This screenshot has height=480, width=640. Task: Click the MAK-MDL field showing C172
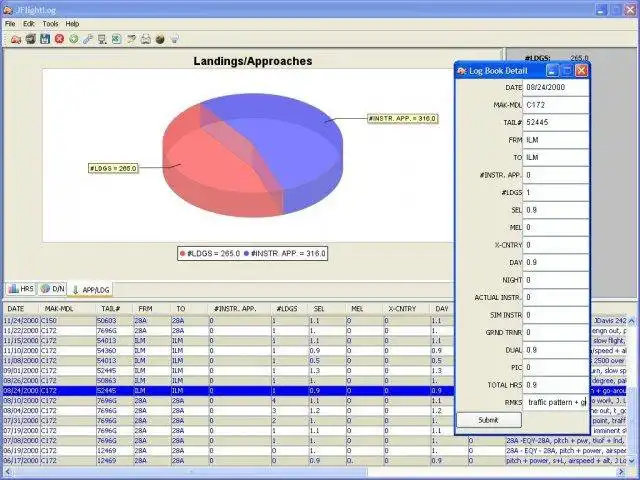point(556,105)
